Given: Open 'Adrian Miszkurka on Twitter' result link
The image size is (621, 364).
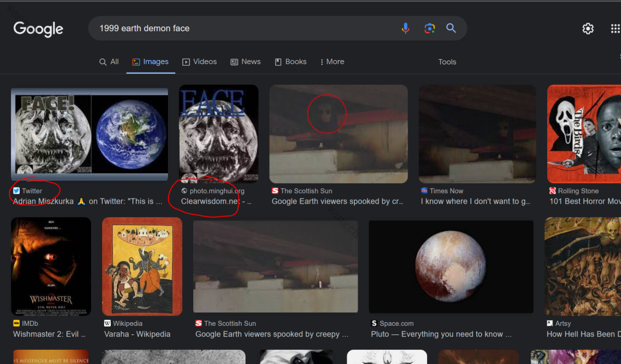Looking at the screenshot, I should [x=87, y=202].
